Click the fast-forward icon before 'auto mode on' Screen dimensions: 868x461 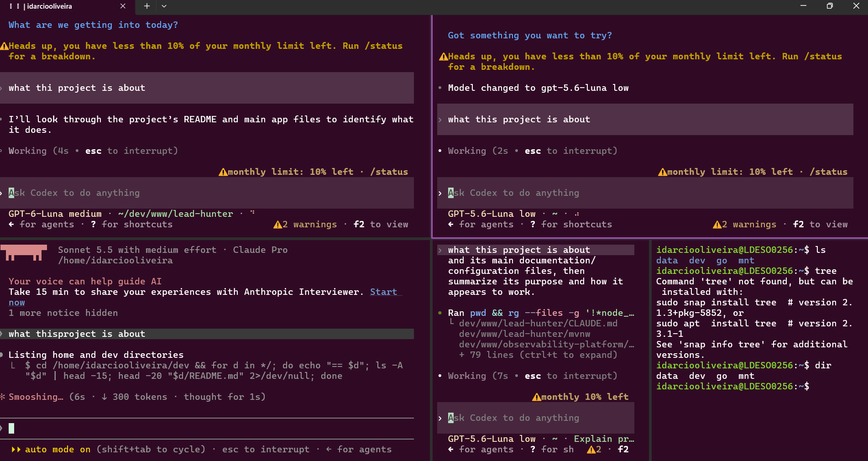(x=16, y=450)
